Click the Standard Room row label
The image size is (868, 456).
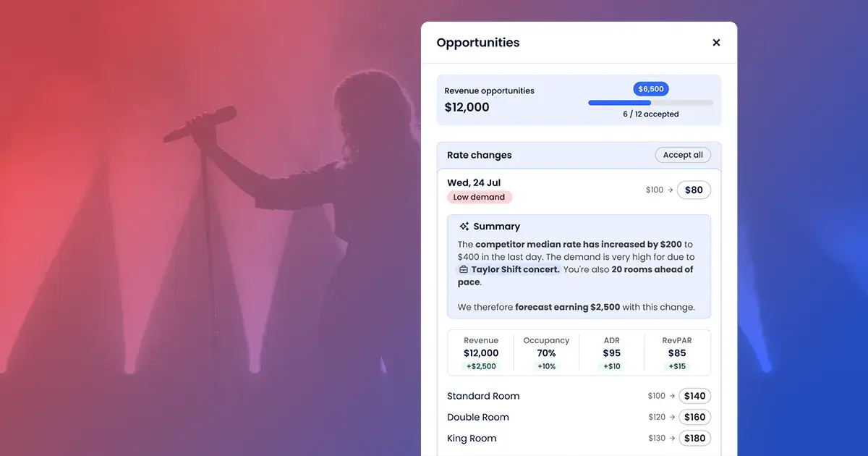(x=483, y=396)
